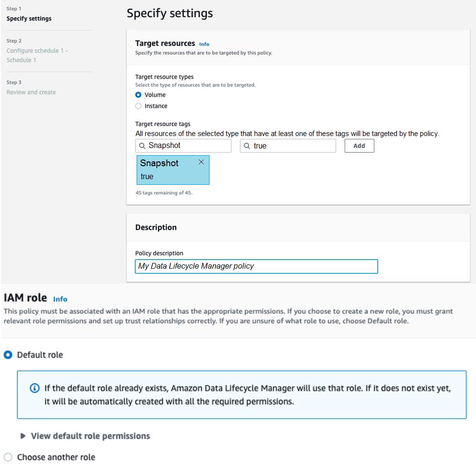The width and height of the screenshot is (476, 465).
Task: Select the Instance resource type
Action: tap(139, 106)
